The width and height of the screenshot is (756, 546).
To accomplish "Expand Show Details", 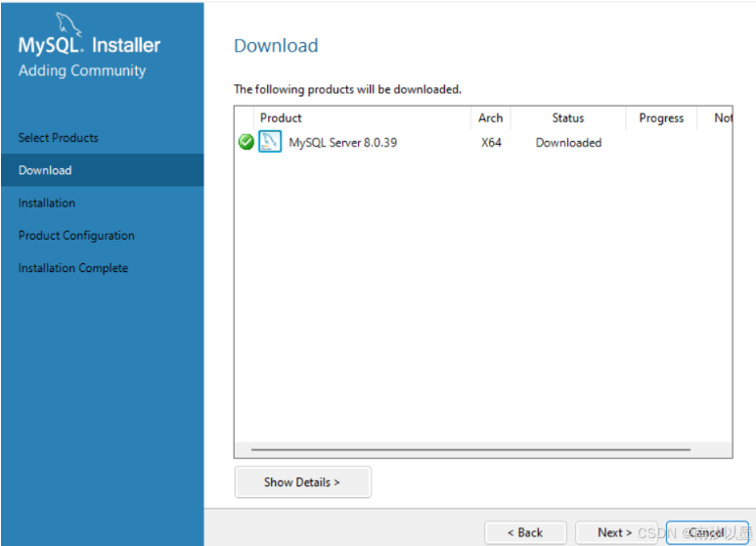I will (302, 482).
